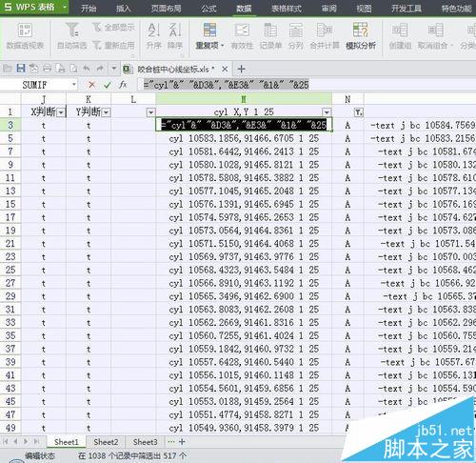Switch to the 审阅 ribbon tab
476x463 pixels.
pyautogui.click(x=328, y=9)
